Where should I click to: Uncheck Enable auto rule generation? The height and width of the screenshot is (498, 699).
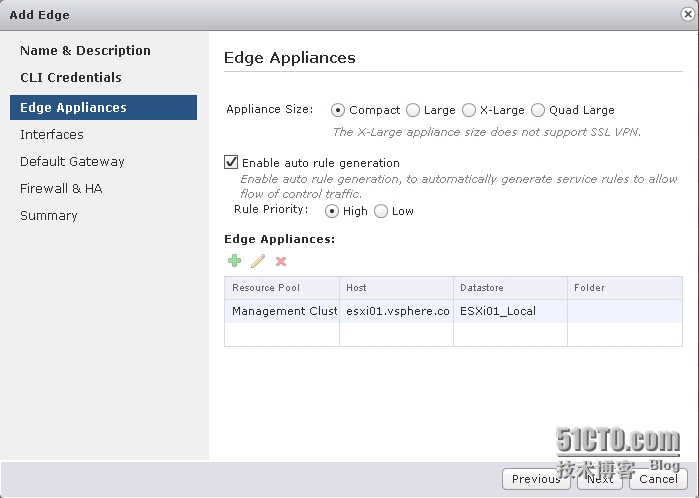[231, 162]
